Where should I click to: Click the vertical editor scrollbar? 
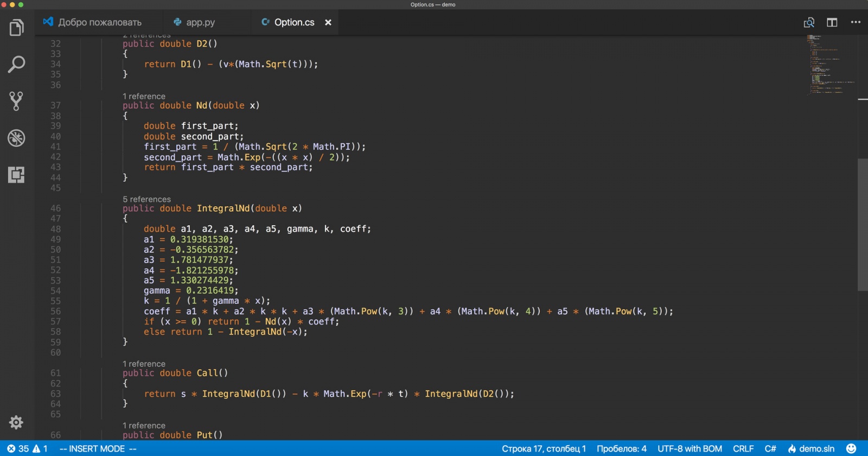863,225
